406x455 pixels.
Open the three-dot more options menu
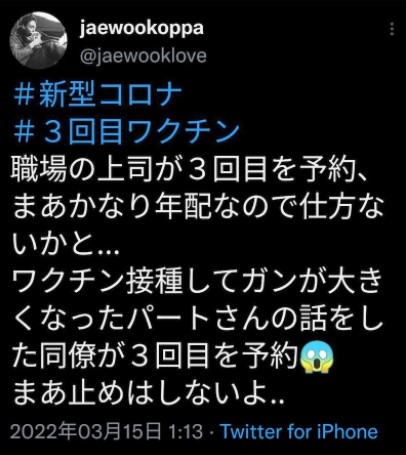[x=392, y=29]
